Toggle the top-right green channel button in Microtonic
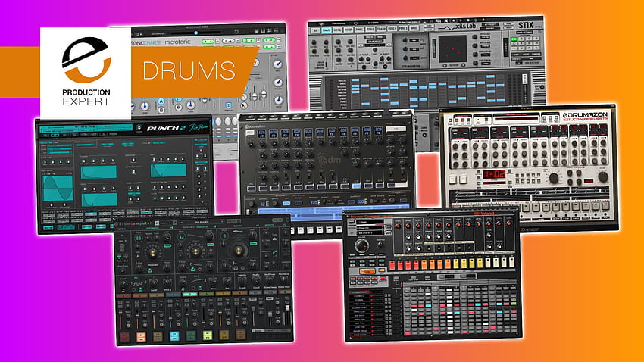The width and height of the screenshot is (644, 362). pos(269,40)
